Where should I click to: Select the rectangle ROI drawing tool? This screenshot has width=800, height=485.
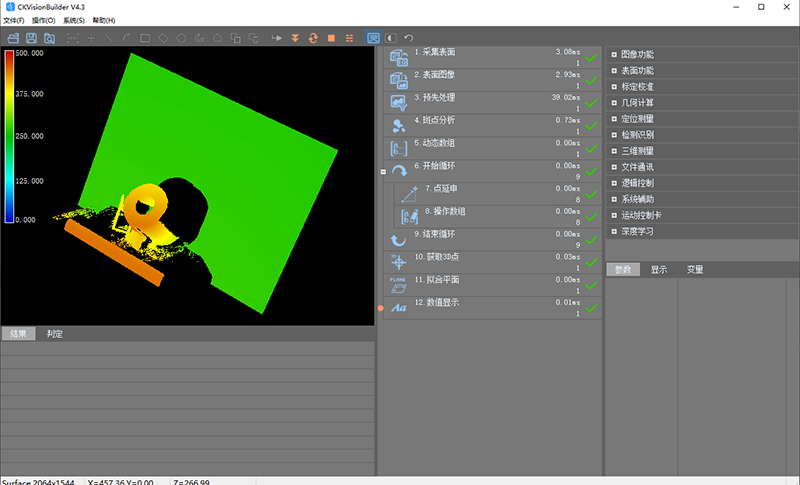point(145,38)
